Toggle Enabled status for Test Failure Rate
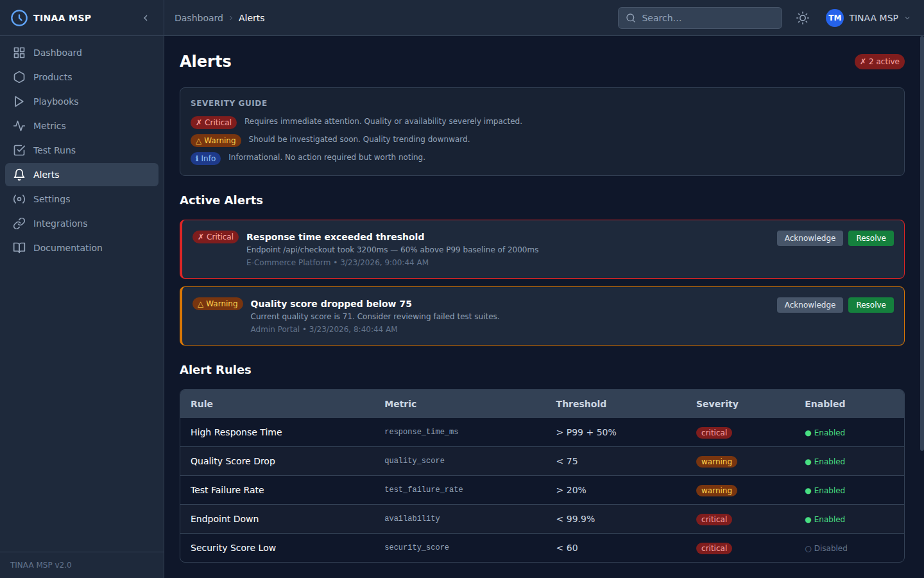The height and width of the screenshot is (578, 924). point(825,491)
